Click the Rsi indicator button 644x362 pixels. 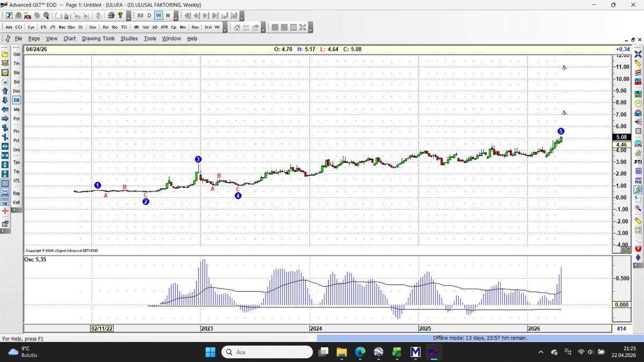coord(106,27)
